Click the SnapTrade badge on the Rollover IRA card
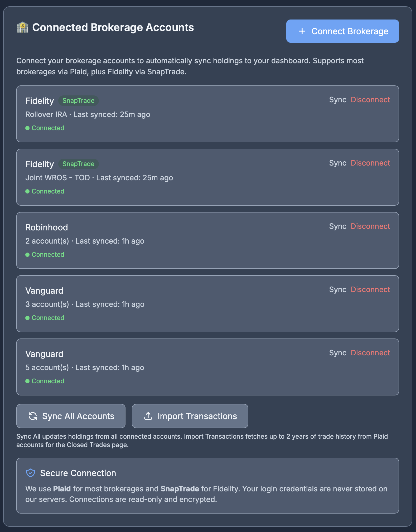 78,100
